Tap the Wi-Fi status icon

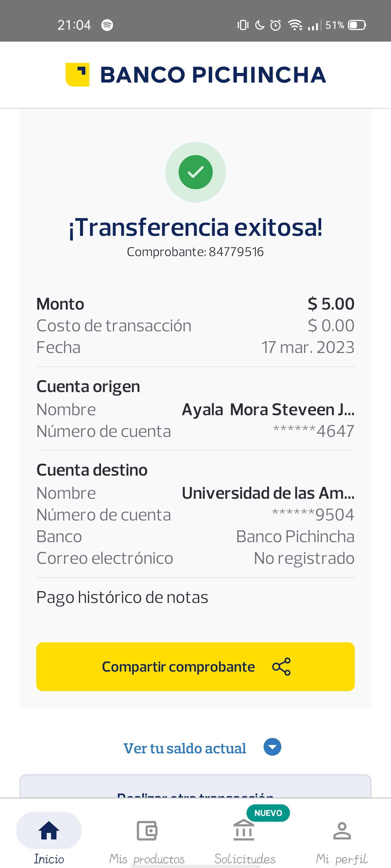295,25
